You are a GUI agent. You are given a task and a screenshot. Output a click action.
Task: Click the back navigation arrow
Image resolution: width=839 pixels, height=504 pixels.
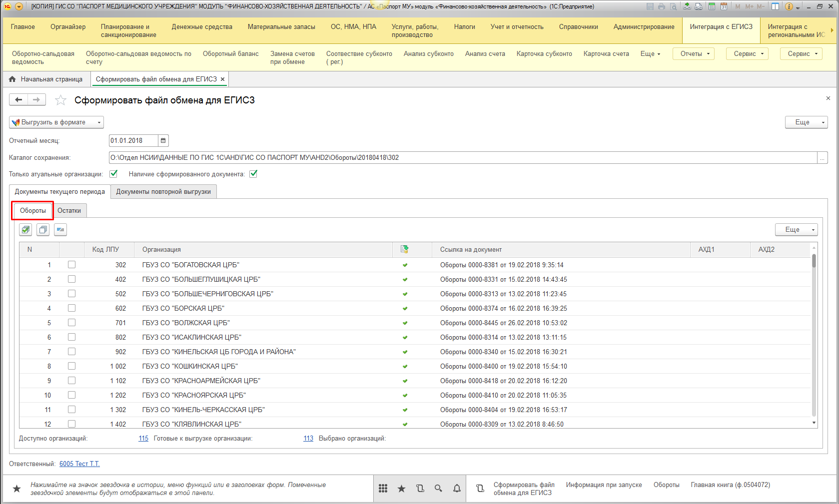click(x=18, y=100)
